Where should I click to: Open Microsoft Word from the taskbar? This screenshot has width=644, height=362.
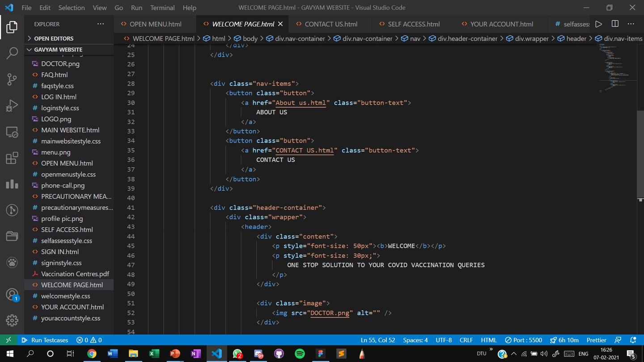(112, 354)
